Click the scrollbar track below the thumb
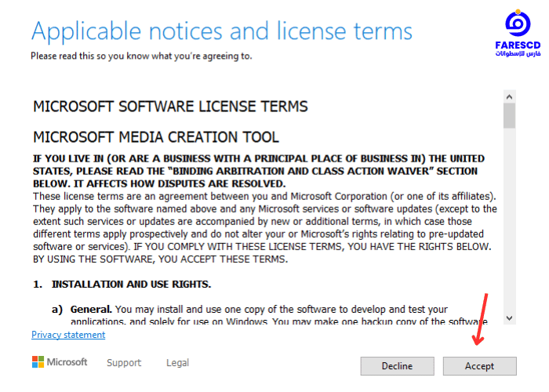Image resolution: width=549 pixels, height=392 pixels. coord(510,220)
